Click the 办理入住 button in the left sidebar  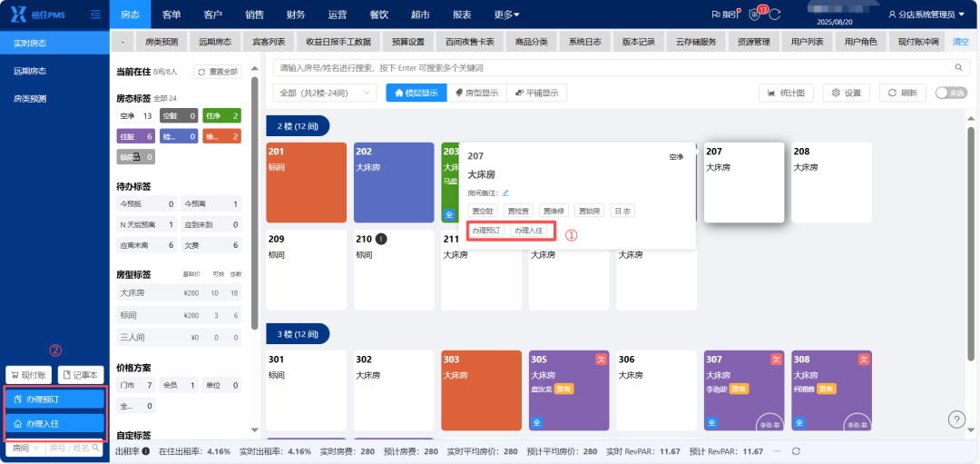pos(54,423)
